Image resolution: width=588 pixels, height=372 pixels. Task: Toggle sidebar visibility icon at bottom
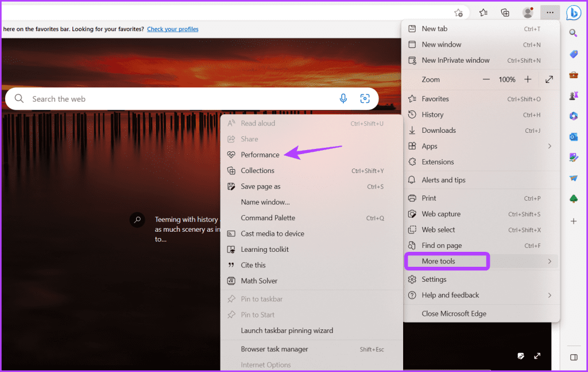coord(574,357)
